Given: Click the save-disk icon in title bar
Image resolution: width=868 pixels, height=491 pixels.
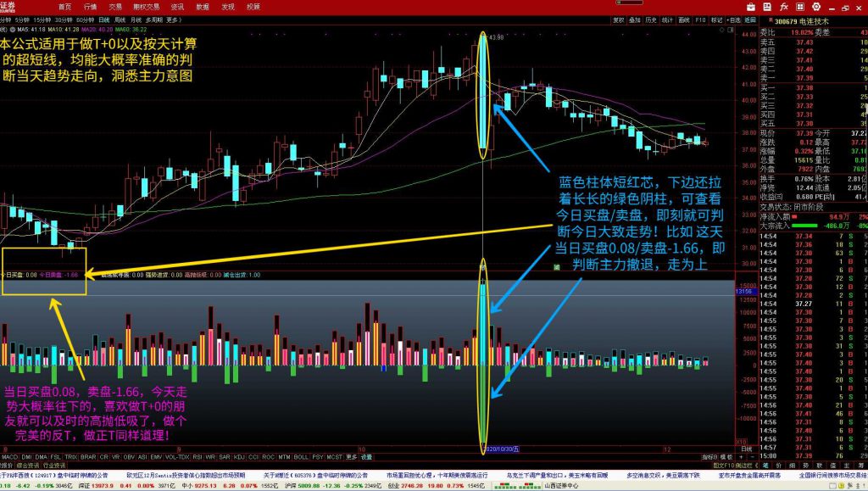Looking at the screenshot, I should tap(765, 6).
